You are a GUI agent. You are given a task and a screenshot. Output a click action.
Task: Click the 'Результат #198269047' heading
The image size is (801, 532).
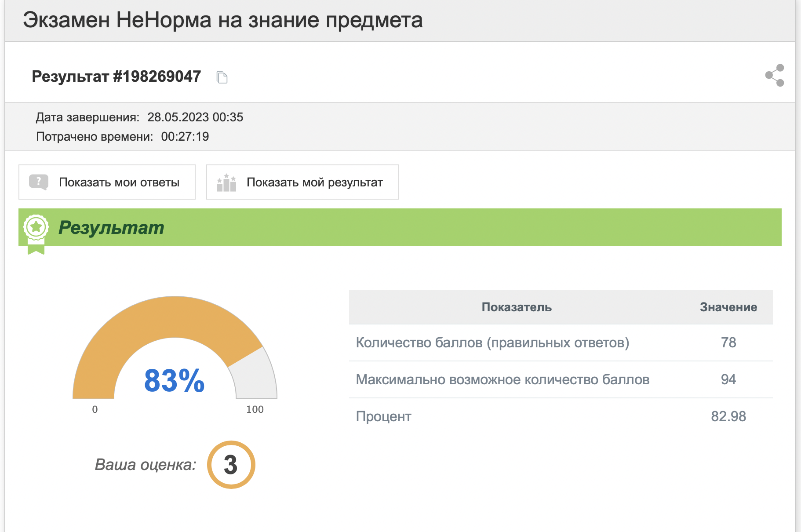[117, 77]
